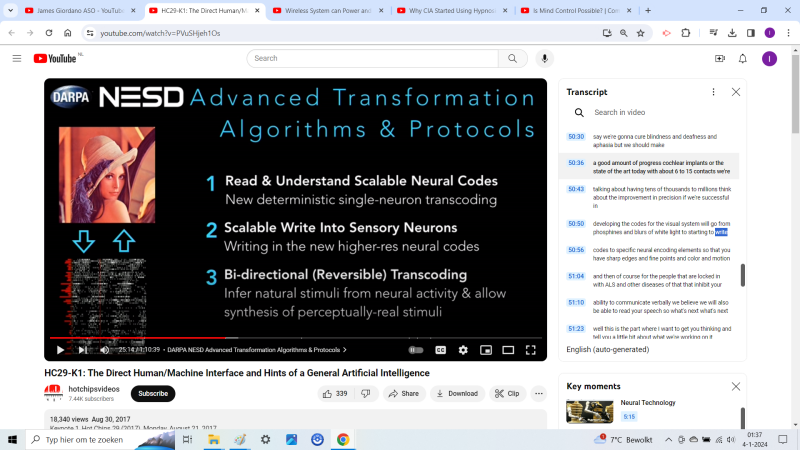
Task: Open more actions ellipsis under the video
Action: (539, 393)
